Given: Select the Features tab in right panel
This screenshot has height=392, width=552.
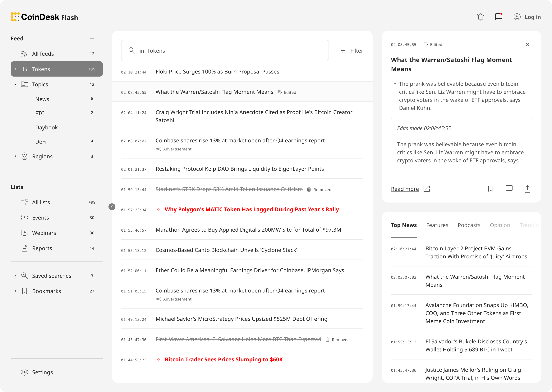Looking at the screenshot, I should [x=437, y=225].
